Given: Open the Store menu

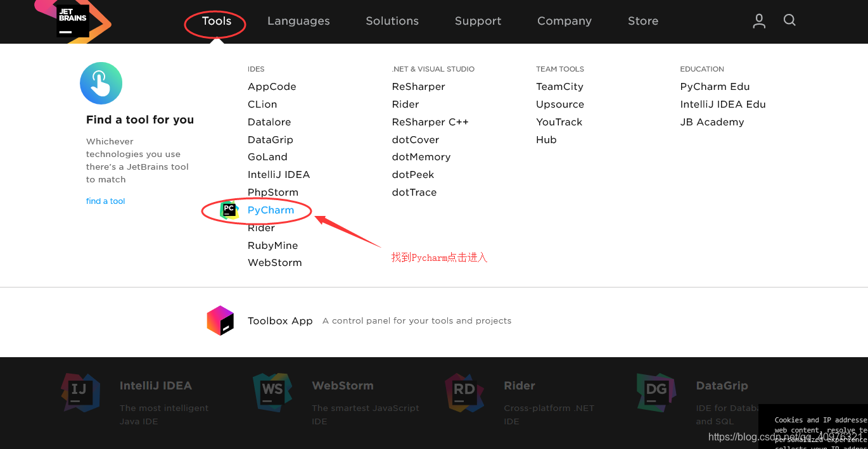Looking at the screenshot, I should 643,21.
